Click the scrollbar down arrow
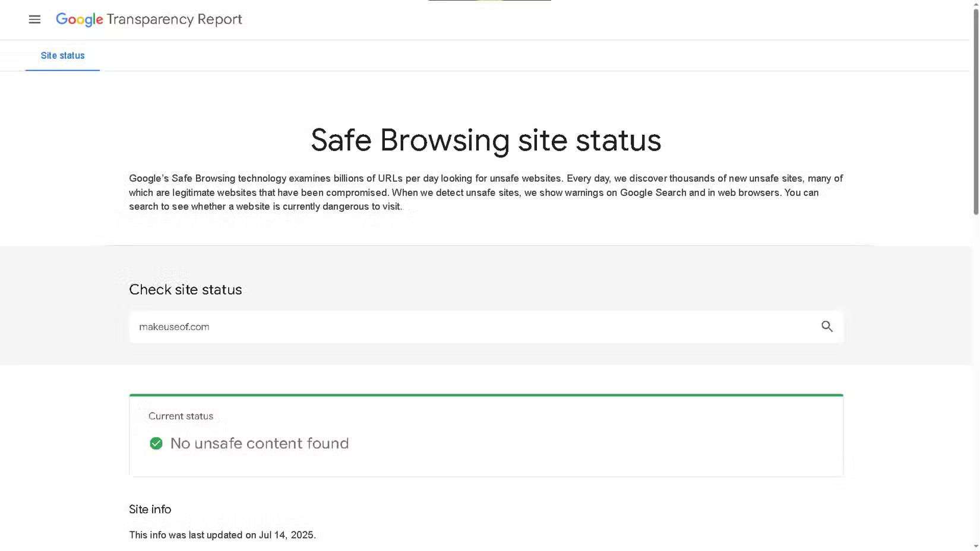The width and height of the screenshot is (980, 551). (x=975, y=546)
